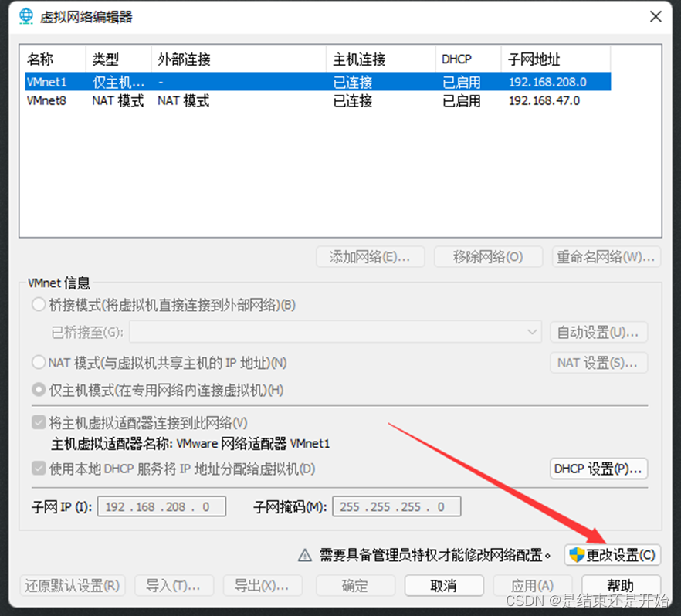Click VMnet8 row's NAT 模式 type cell
The image size is (681, 616).
(x=117, y=100)
